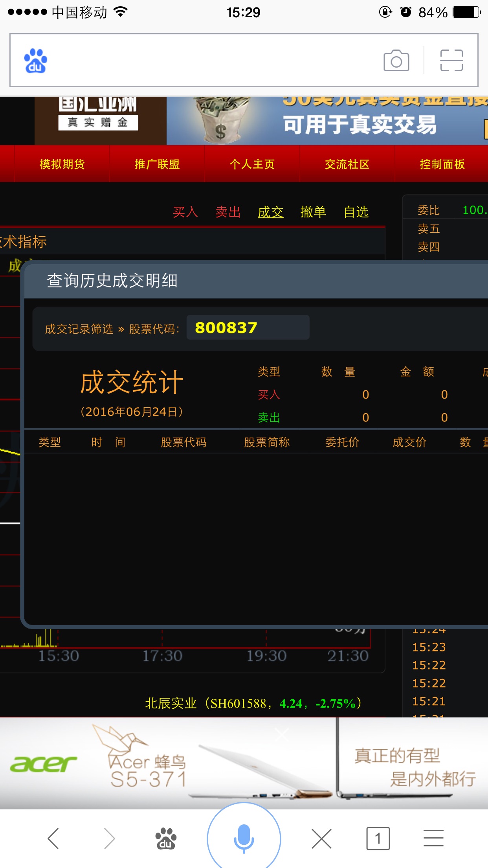Stop loading with the X icon
Viewport: 488px width, 868px height.
pyautogui.click(x=321, y=838)
